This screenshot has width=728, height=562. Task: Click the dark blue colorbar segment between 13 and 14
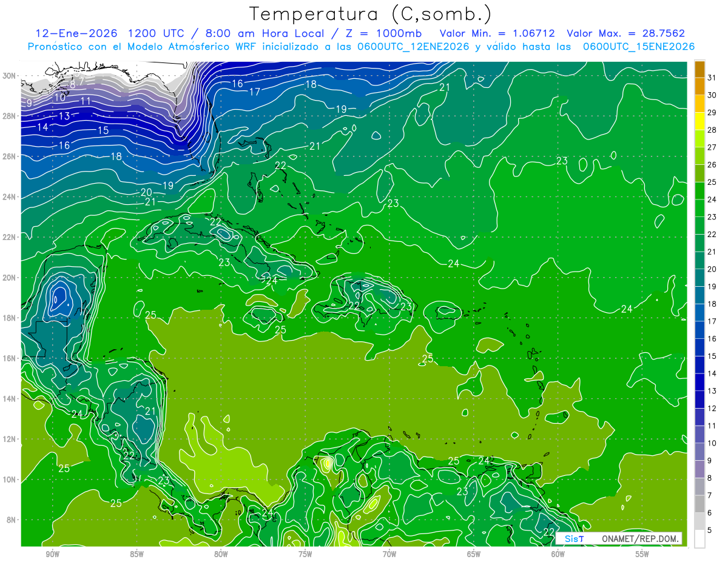pos(699,382)
